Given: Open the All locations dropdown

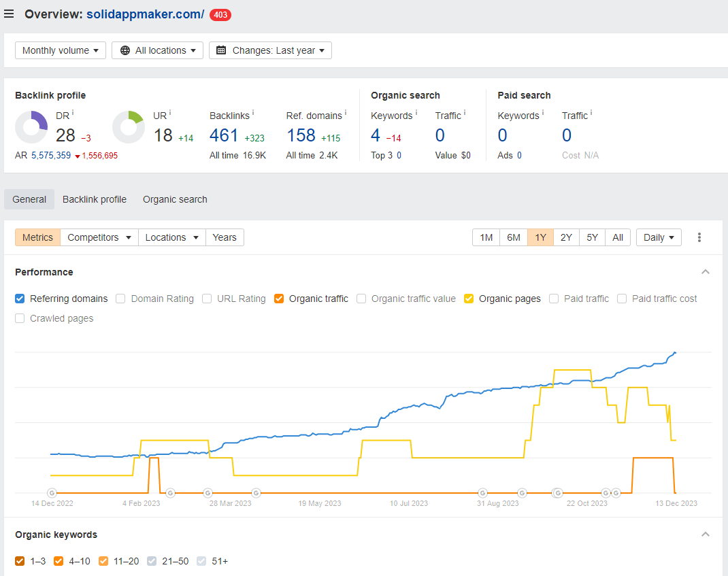Looking at the screenshot, I should coord(157,50).
